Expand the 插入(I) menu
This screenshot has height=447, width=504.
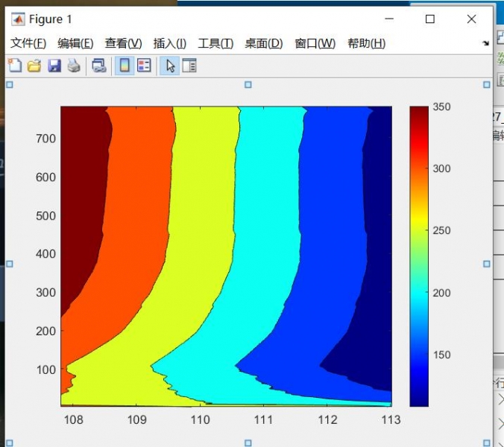(x=169, y=43)
